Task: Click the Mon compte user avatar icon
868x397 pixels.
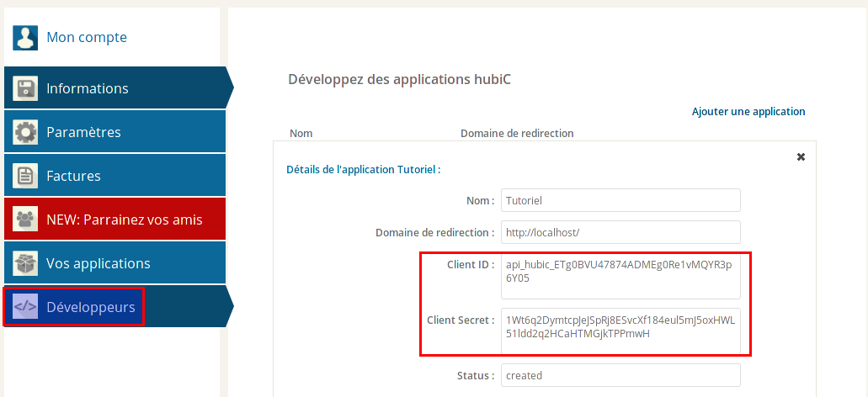Action: coord(25,38)
